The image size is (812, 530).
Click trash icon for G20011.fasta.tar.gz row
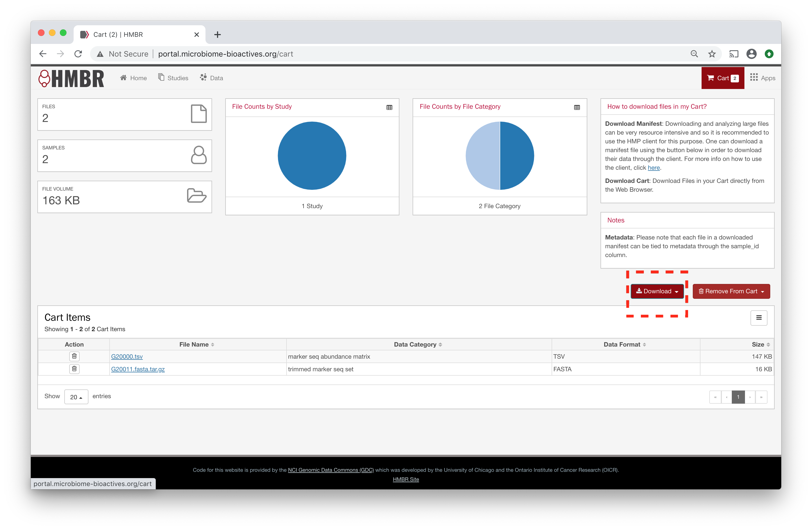(74, 369)
